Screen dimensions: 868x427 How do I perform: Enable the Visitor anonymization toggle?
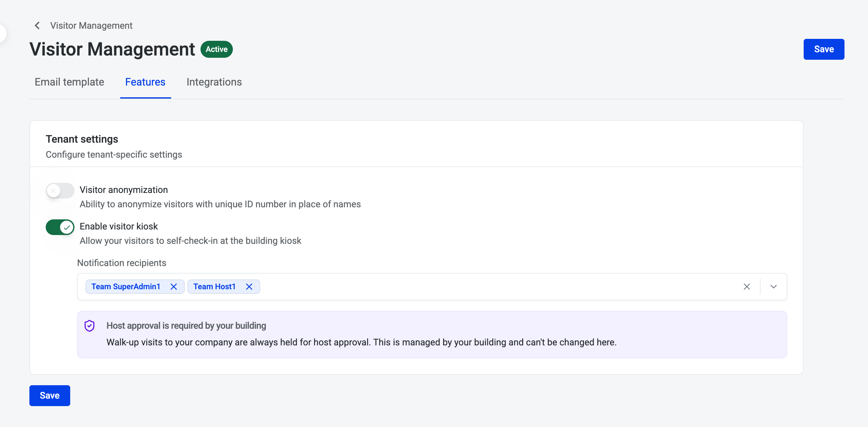[60, 191]
